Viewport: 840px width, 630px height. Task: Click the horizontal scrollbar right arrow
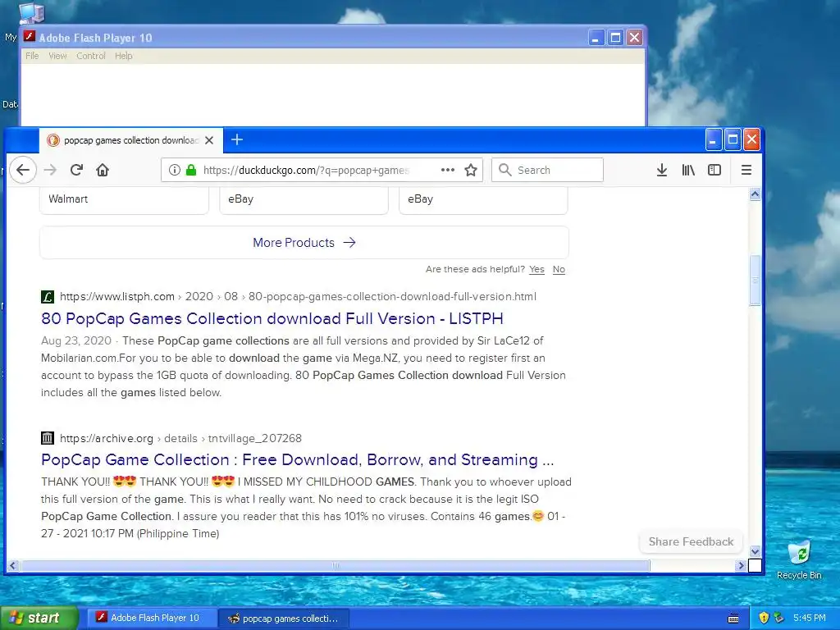pyautogui.click(x=742, y=565)
